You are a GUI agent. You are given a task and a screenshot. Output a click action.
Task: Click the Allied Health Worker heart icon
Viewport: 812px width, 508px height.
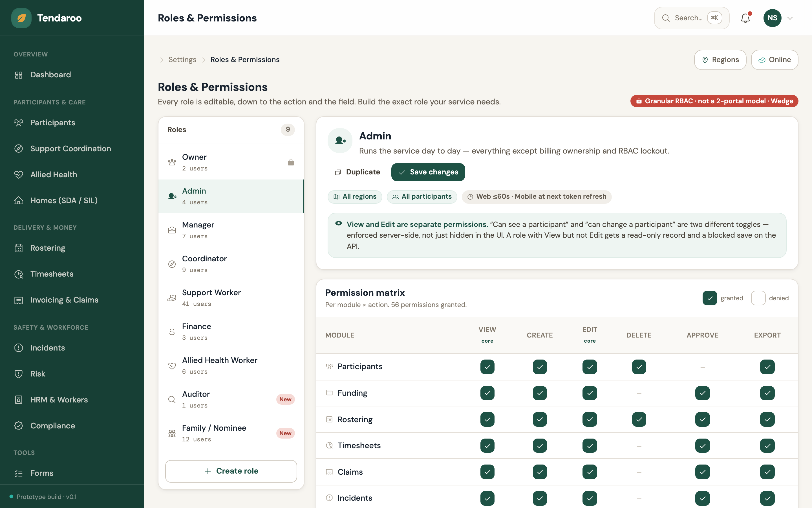[172, 366]
